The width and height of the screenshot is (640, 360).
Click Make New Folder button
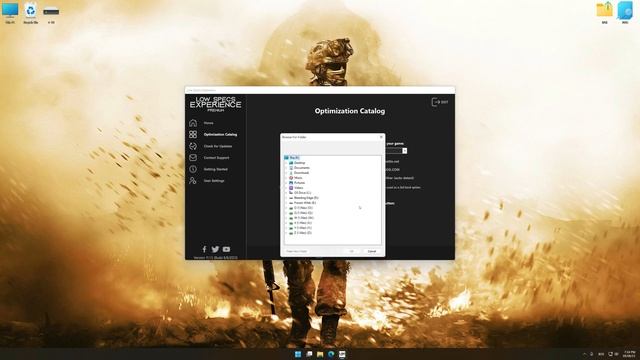click(x=297, y=251)
